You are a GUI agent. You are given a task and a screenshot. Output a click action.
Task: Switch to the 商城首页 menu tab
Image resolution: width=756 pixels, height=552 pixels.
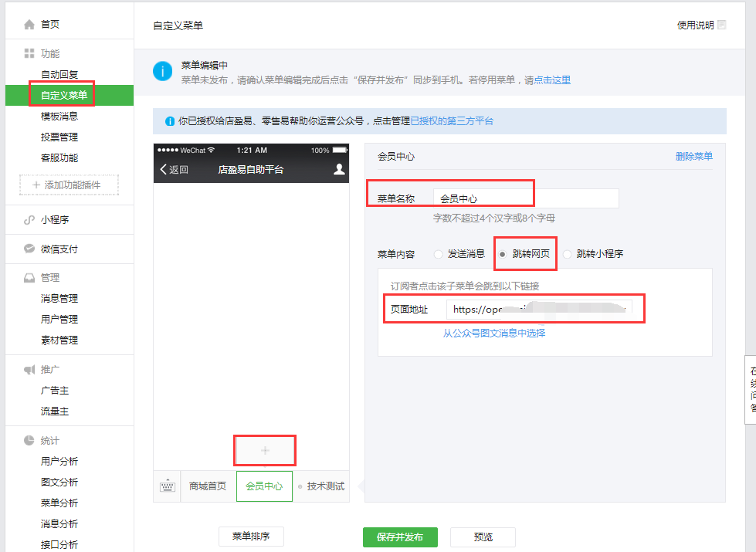tap(207, 486)
